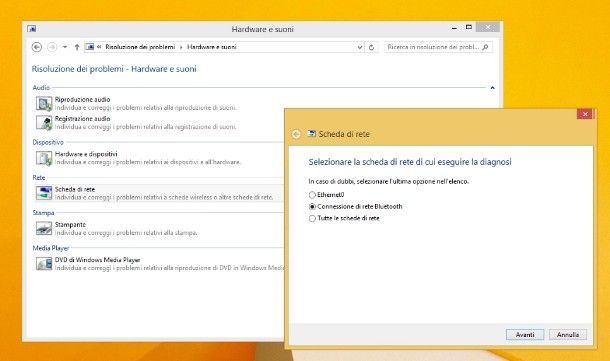Image resolution: width=610 pixels, height=361 pixels.
Task: Click 'Media Player' section heading
Action: (x=51, y=248)
